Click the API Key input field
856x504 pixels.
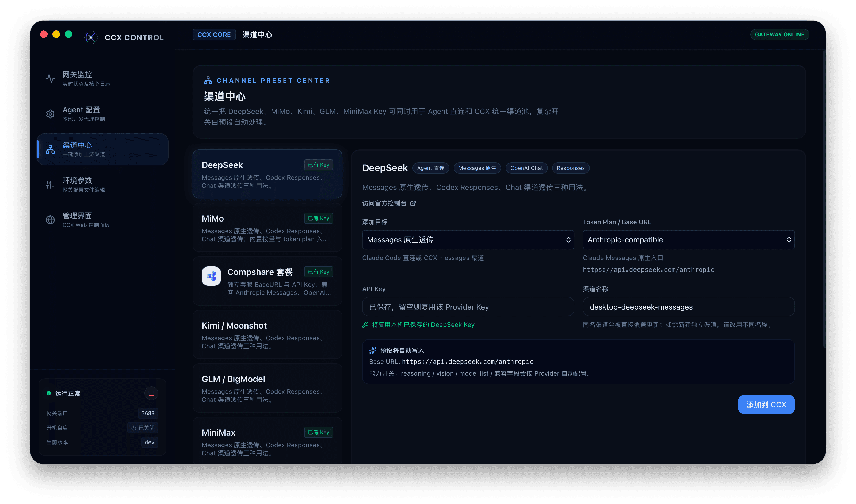tap(468, 307)
